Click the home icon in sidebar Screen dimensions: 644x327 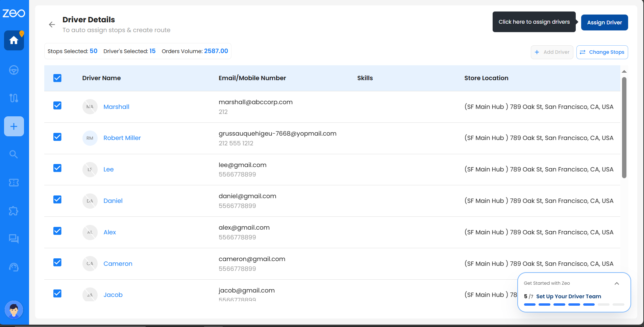click(x=14, y=41)
